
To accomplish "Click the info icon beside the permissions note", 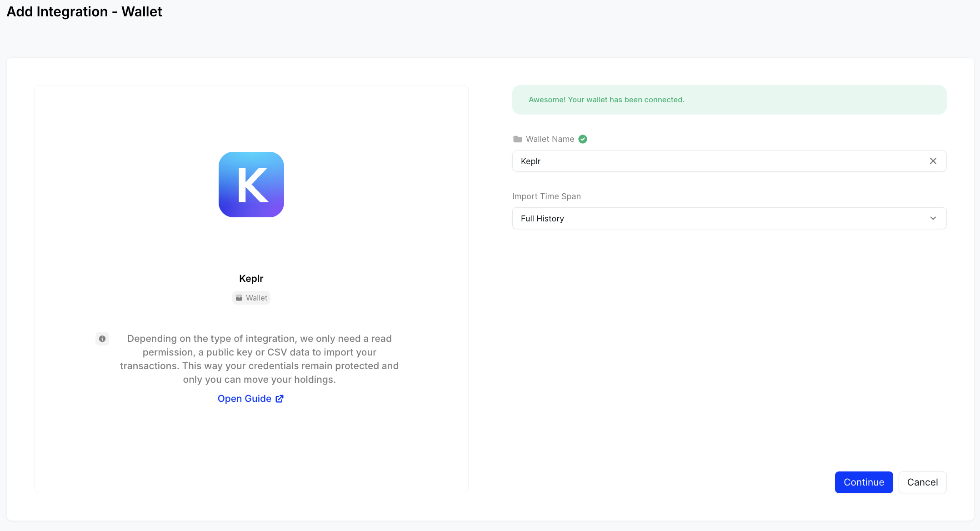I will point(102,339).
